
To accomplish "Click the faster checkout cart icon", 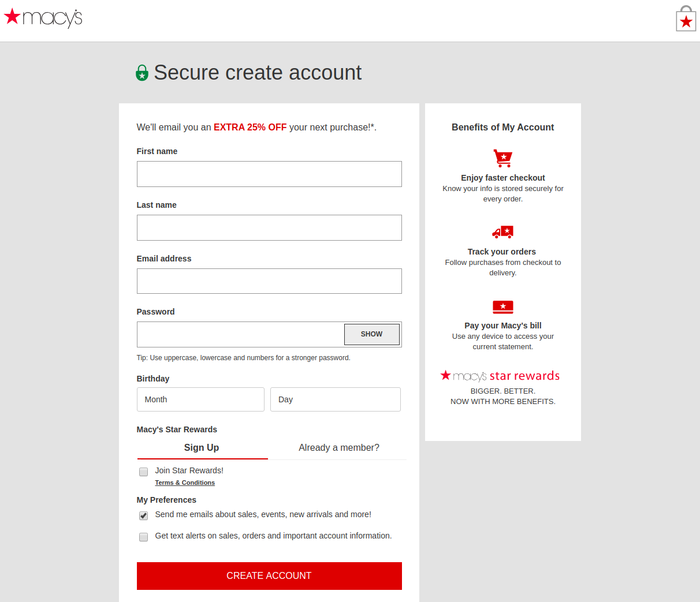I will [x=503, y=158].
